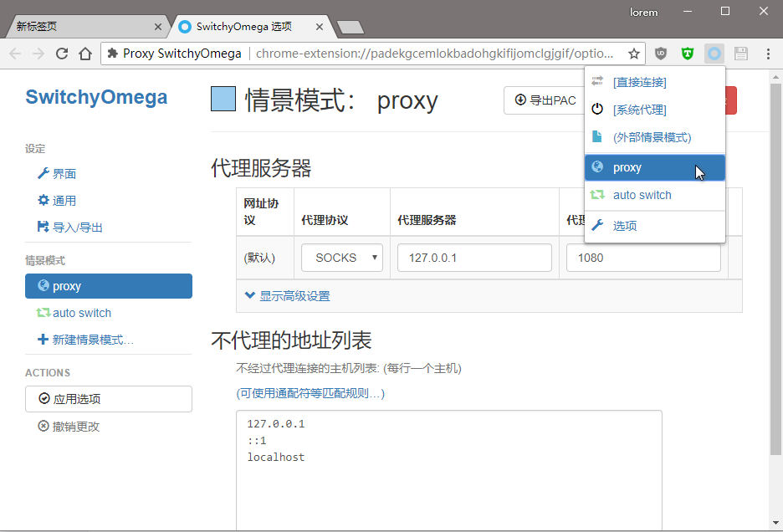
Task: Choose (外部情景模式) in the popup menu
Action: click(655, 137)
